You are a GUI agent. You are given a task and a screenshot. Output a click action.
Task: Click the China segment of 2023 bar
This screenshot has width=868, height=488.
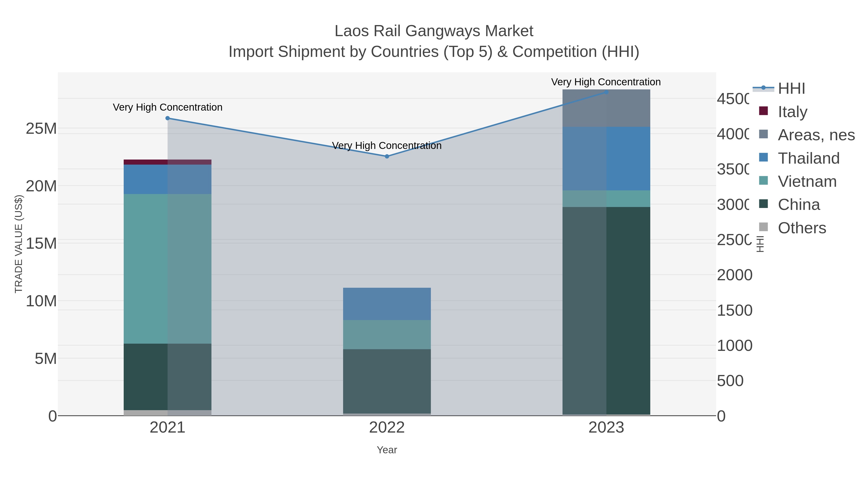click(606, 311)
